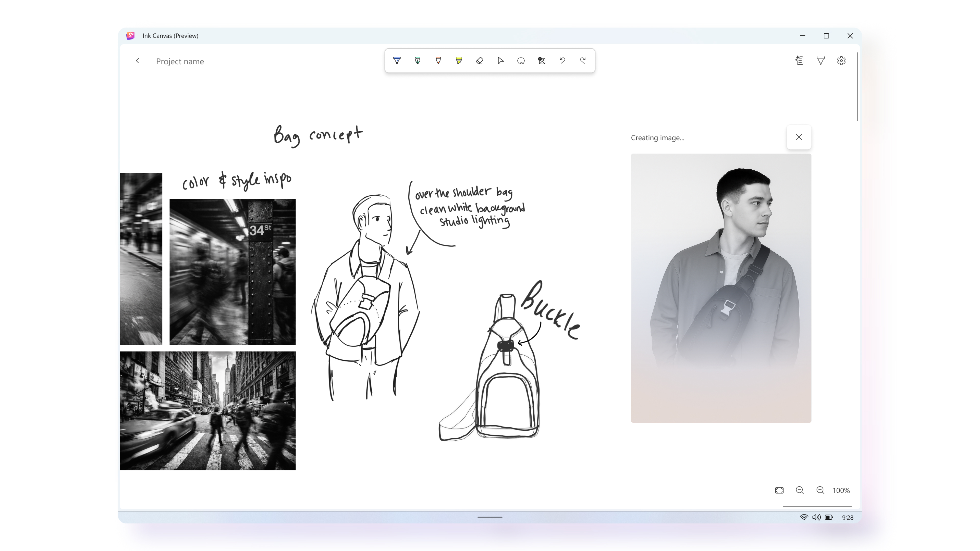
Task: Click the 'Creating image...' status text
Action: (x=657, y=138)
